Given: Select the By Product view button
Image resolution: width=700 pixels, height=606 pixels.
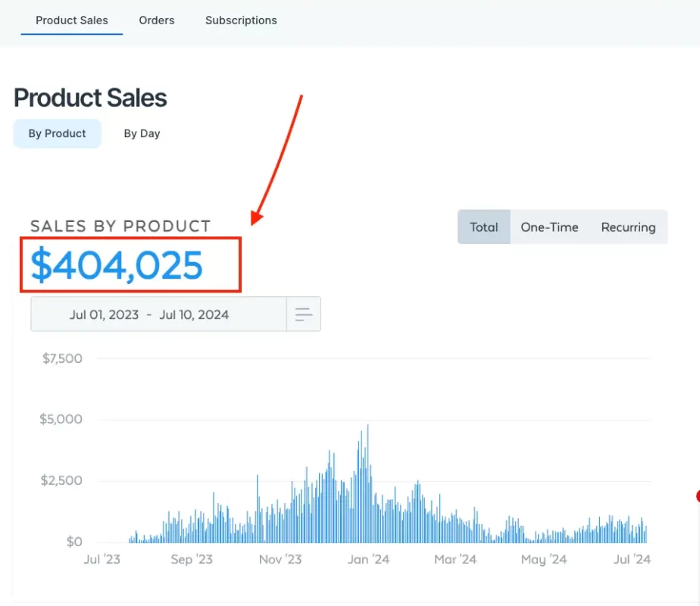Looking at the screenshot, I should (x=58, y=133).
